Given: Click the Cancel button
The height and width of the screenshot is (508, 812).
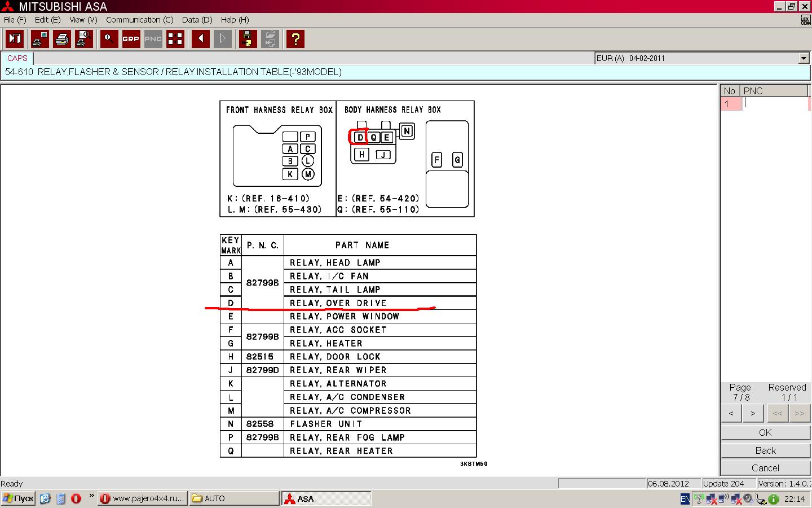Looking at the screenshot, I should pos(765,468).
